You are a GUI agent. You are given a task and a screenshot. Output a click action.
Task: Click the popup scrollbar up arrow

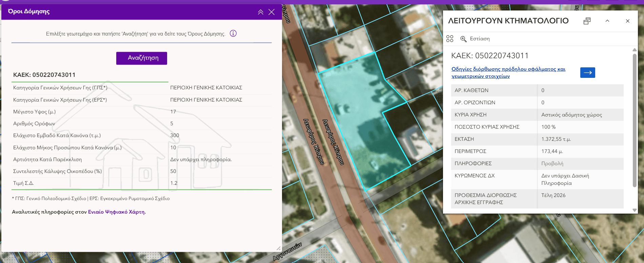point(635,50)
